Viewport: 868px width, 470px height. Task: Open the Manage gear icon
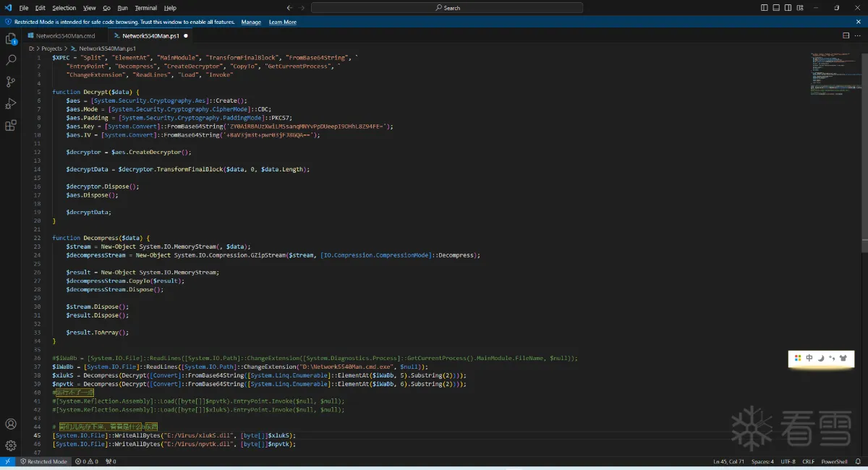(x=11, y=445)
